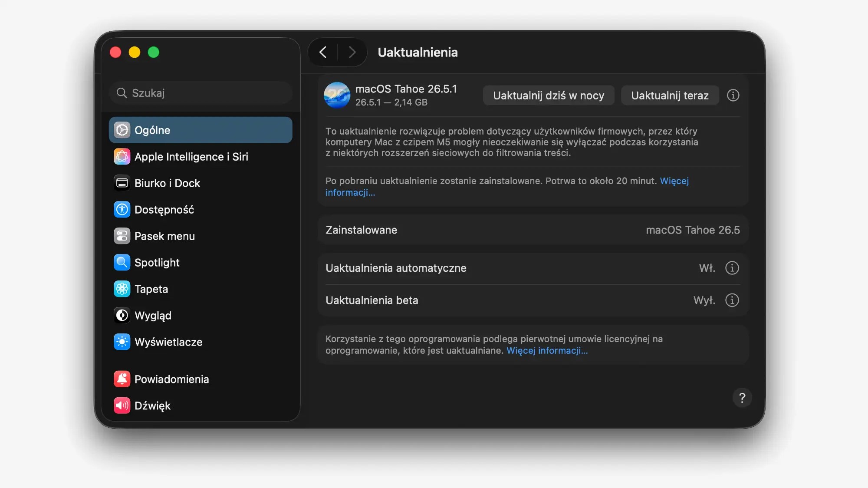Focus the Szukaj search field
The height and width of the screenshot is (488, 868).
tap(201, 93)
